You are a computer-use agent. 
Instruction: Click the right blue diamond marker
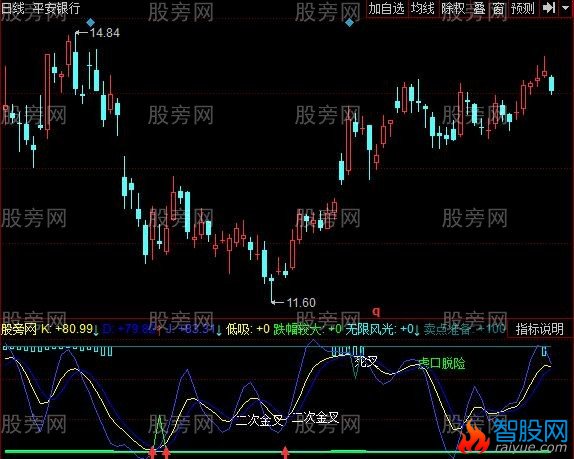(x=349, y=22)
